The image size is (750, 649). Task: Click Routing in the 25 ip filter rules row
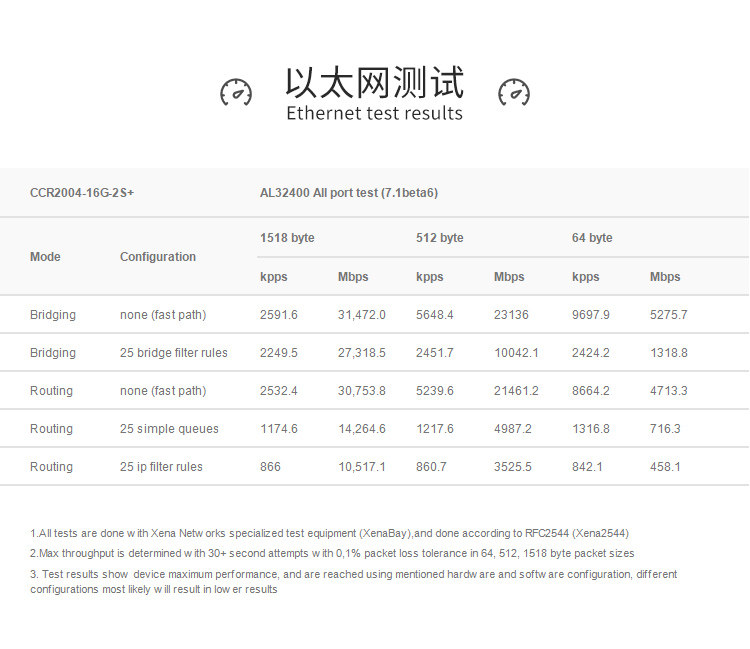(x=51, y=467)
